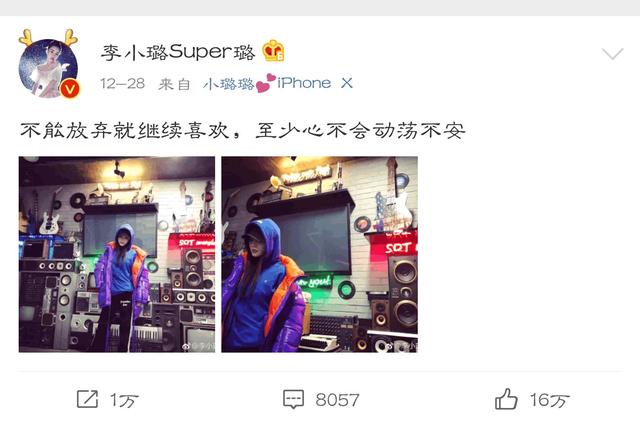The height and width of the screenshot is (425, 640).
Task: Click the pink hearts emoji in source
Action: (265, 83)
